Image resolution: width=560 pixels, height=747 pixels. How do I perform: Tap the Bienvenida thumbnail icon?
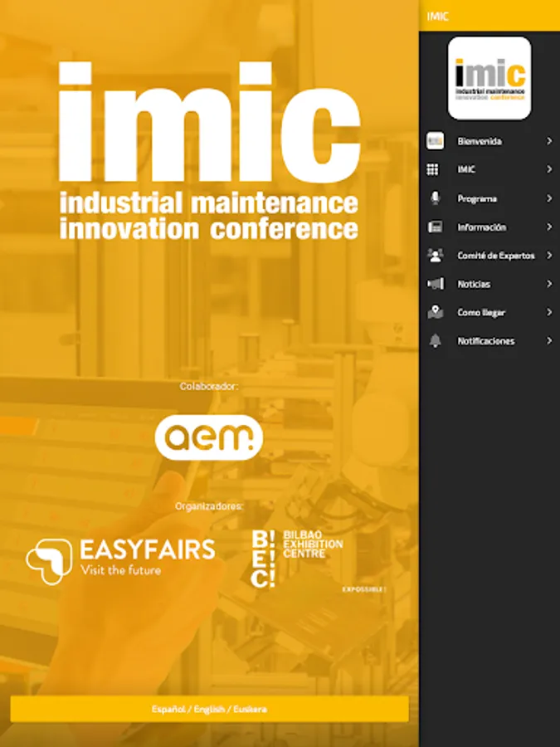click(x=435, y=141)
